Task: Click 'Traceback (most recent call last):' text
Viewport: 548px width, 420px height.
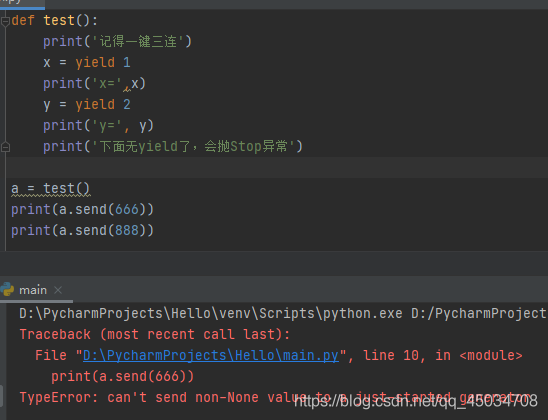Action: pyautogui.click(x=154, y=335)
